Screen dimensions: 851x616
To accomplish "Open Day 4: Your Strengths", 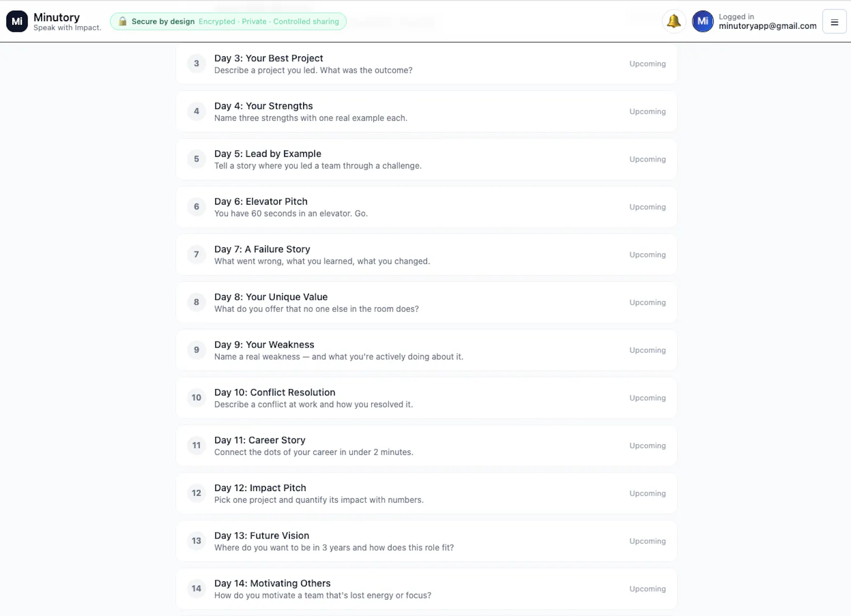I will [426, 111].
